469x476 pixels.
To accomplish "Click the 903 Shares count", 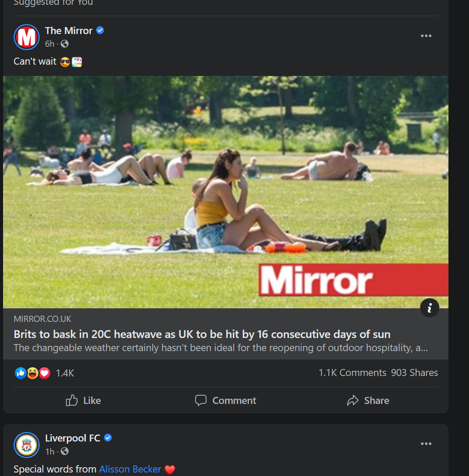I will (414, 373).
